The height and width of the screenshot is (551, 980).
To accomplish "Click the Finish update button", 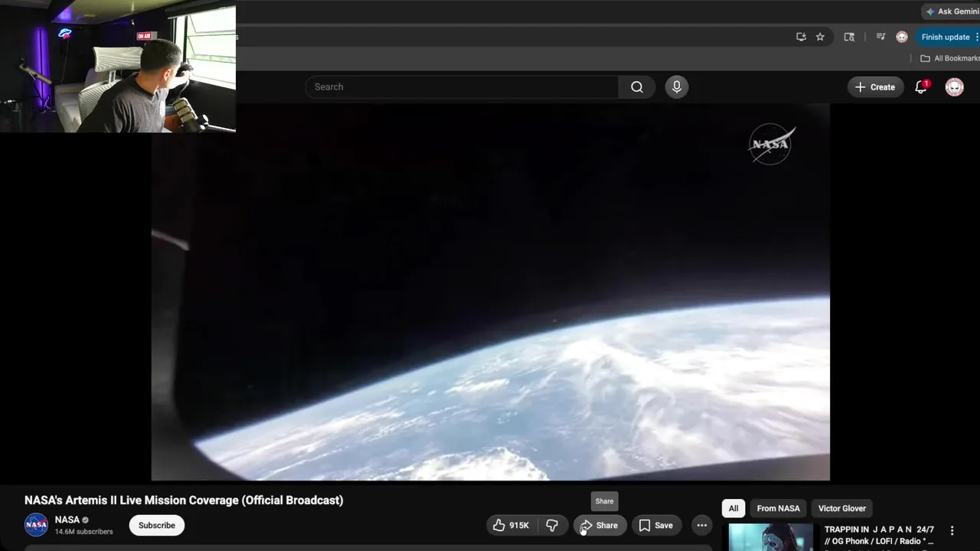I will pos(945,37).
